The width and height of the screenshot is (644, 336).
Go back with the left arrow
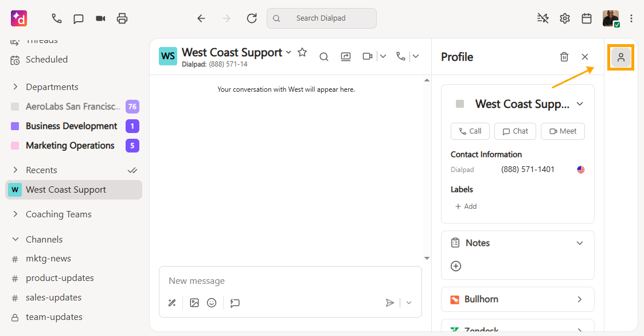click(x=201, y=18)
